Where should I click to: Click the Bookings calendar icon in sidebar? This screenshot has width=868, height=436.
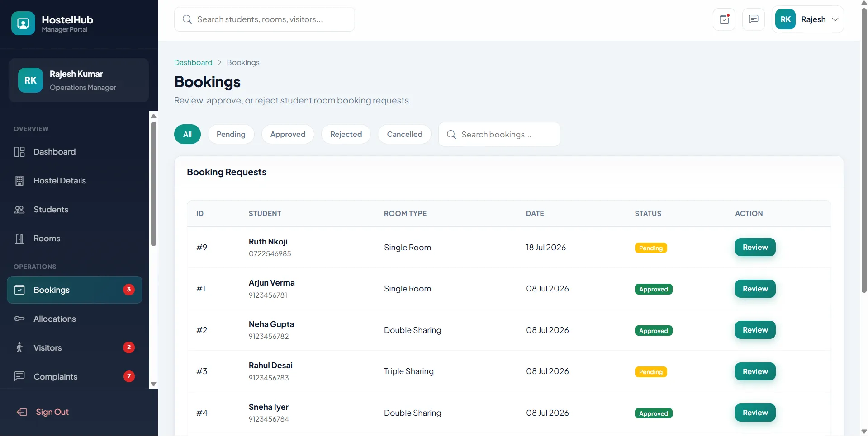coord(19,290)
